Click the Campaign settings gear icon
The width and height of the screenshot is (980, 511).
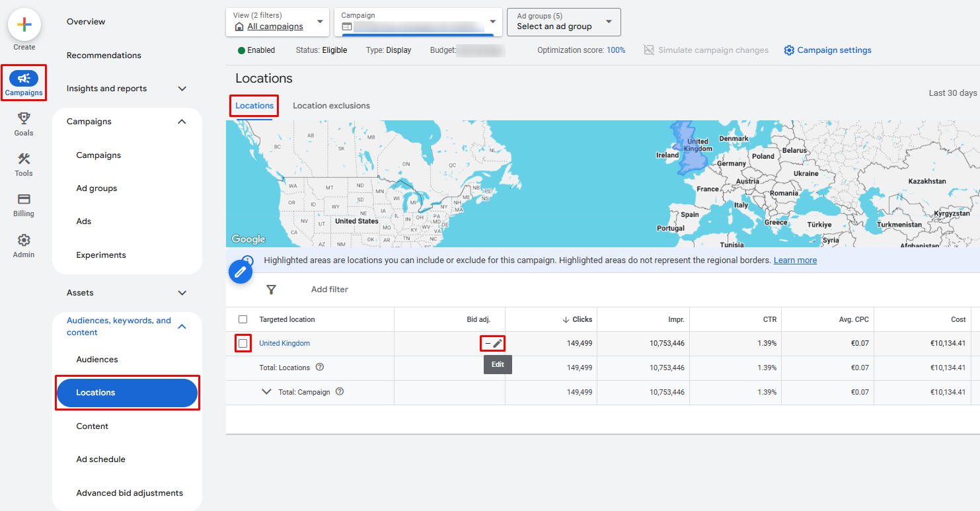pos(789,50)
